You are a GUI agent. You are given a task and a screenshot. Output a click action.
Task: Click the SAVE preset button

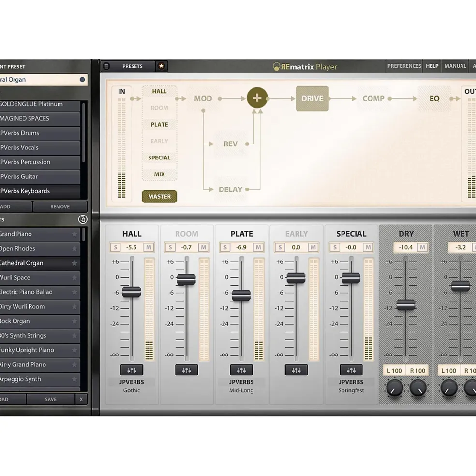(51, 399)
